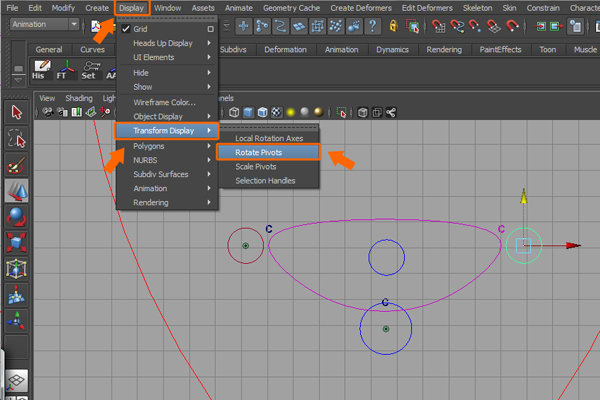Toggle the lock selection padlock icon
The width and height of the screenshot is (600, 400).
(x=393, y=26)
